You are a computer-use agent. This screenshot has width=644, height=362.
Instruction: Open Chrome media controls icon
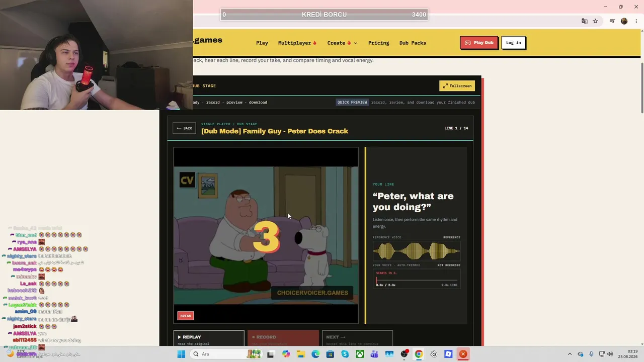pyautogui.click(x=612, y=21)
